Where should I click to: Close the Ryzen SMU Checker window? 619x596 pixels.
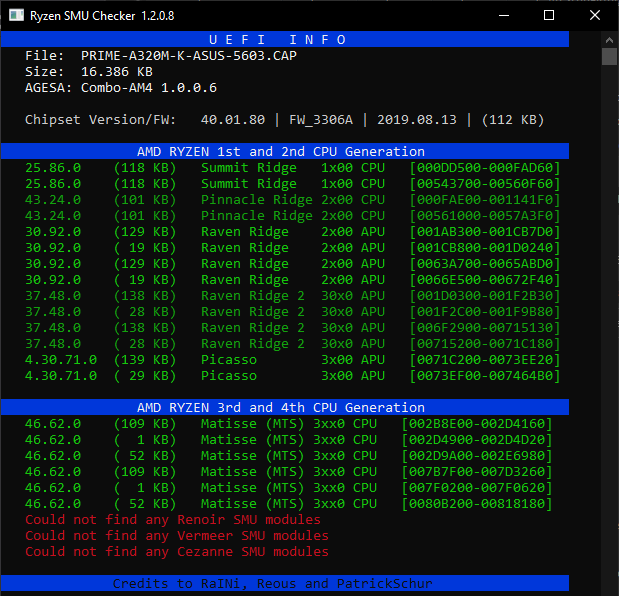[595, 15]
